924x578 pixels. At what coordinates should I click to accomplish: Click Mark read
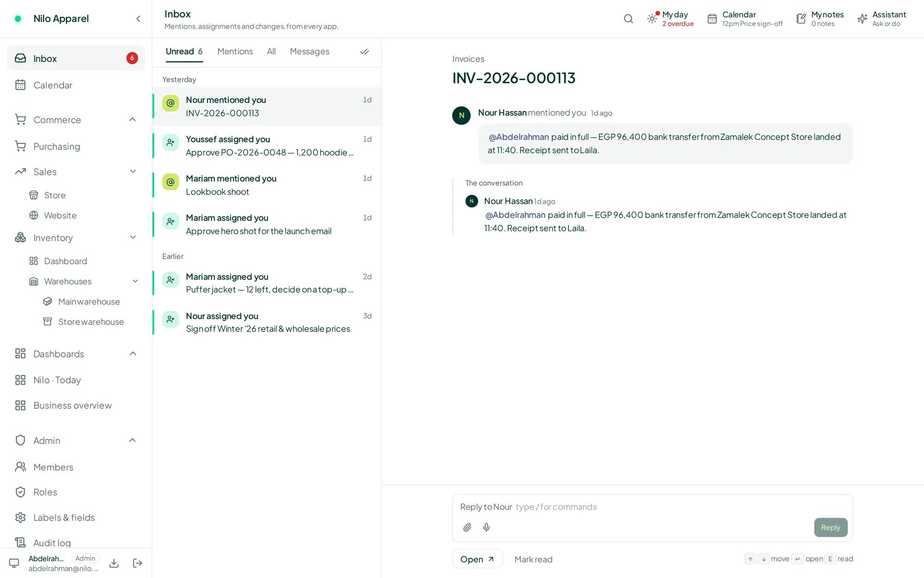tap(533, 560)
